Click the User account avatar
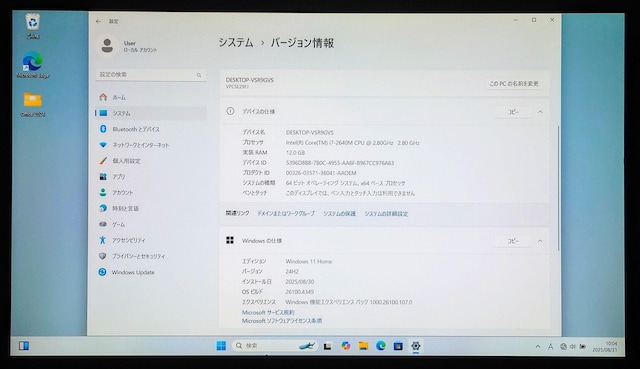640x369 pixels. 107,45
